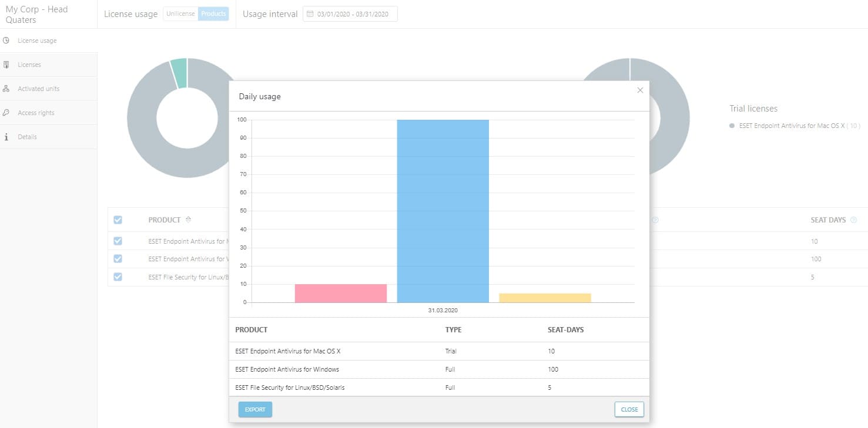Switch to the Unilicense toggle option

click(180, 14)
